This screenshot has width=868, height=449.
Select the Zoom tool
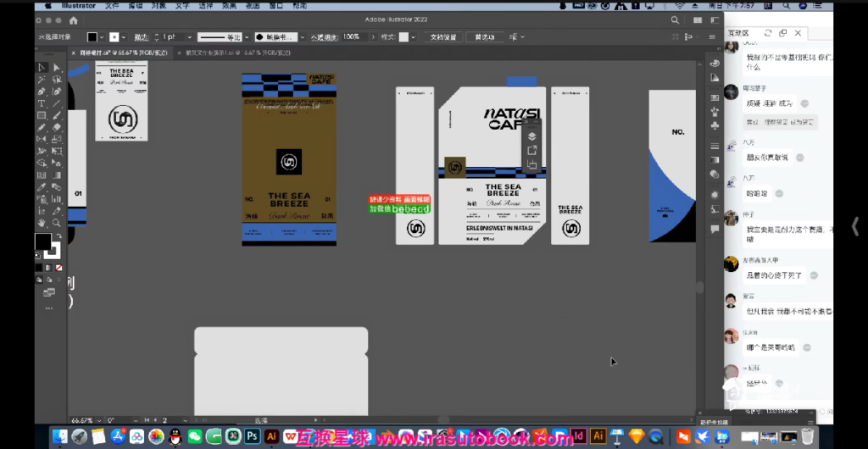57,223
